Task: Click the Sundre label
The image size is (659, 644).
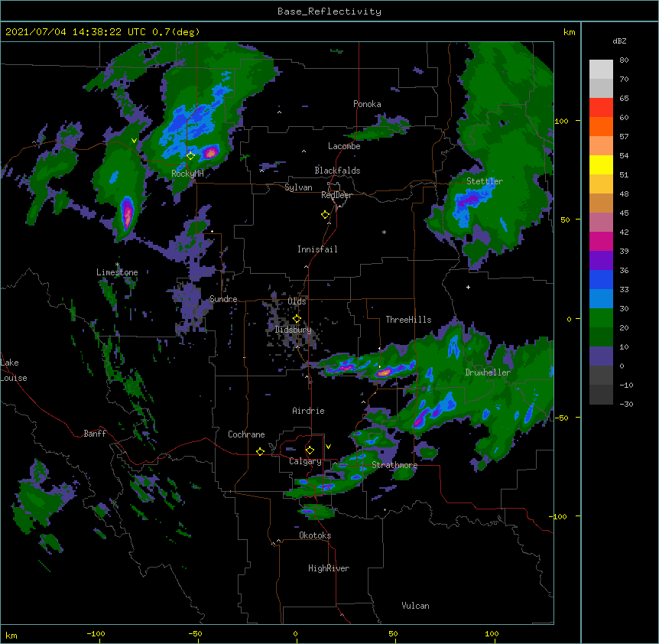Action: [x=223, y=299]
